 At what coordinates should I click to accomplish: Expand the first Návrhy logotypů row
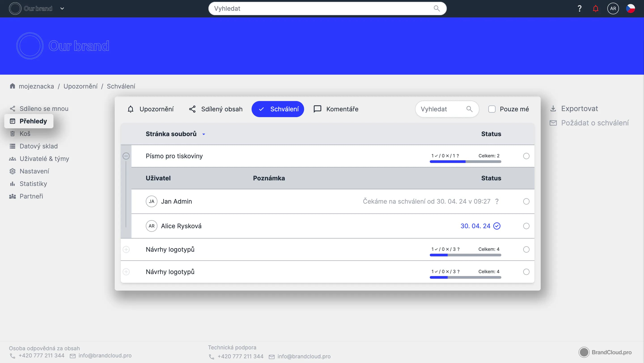click(x=126, y=249)
